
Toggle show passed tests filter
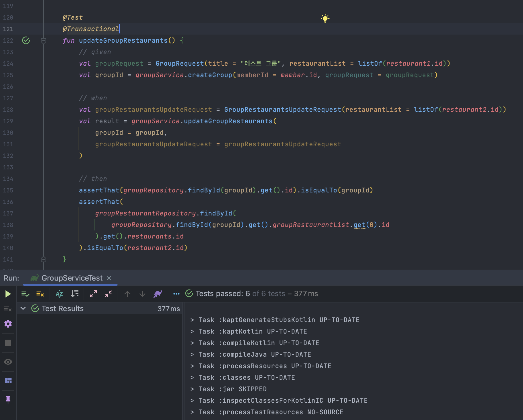point(25,294)
